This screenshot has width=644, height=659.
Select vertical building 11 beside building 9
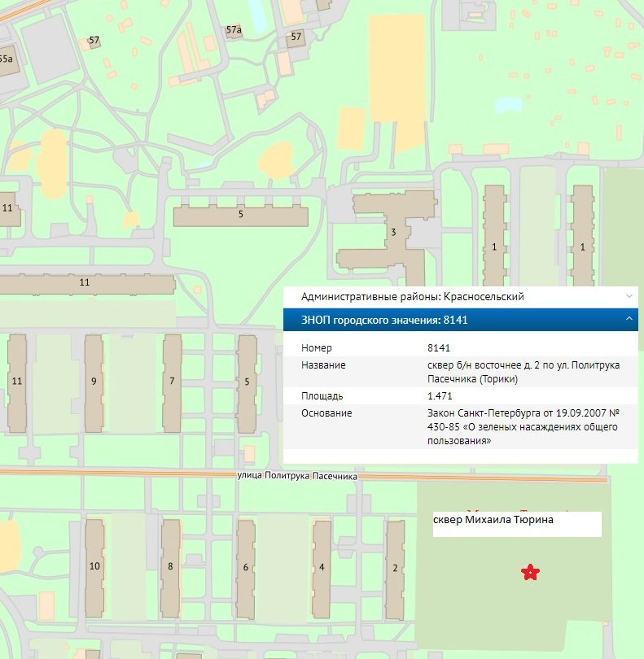(x=17, y=383)
